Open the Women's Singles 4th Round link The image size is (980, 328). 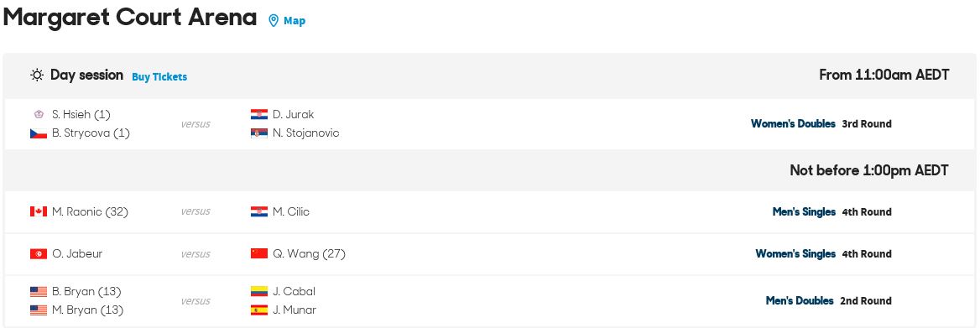tap(824, 253)
